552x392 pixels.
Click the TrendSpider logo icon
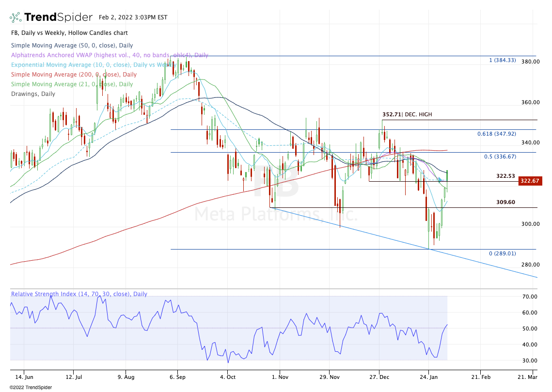(16, 17)
